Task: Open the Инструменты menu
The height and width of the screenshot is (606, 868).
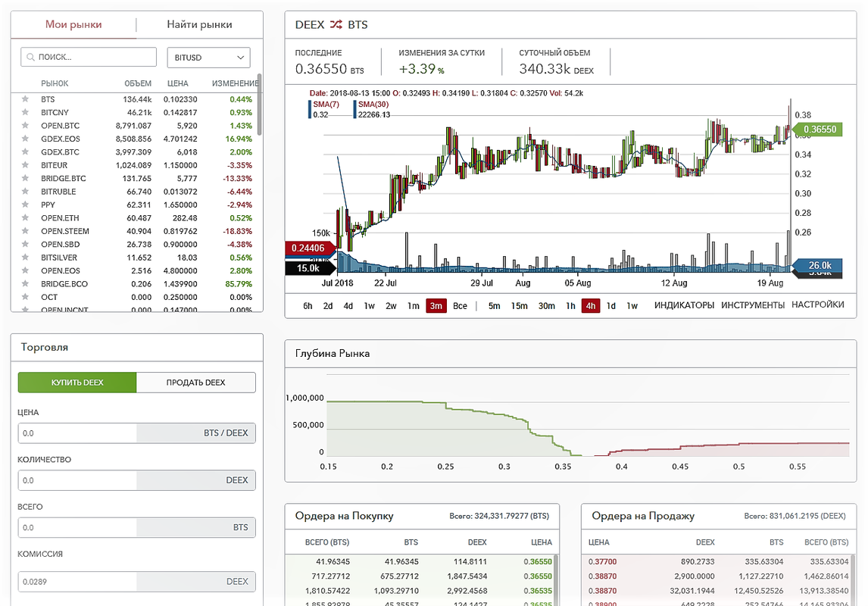Action: (x=753, y=305)
